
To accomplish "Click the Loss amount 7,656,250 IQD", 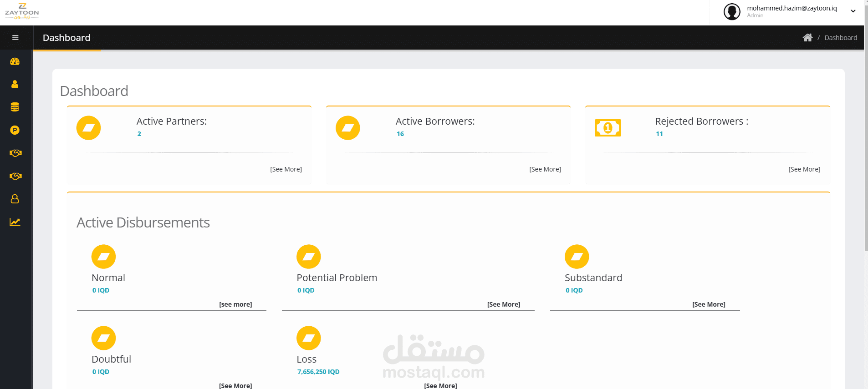I will [x=318, y=372].
